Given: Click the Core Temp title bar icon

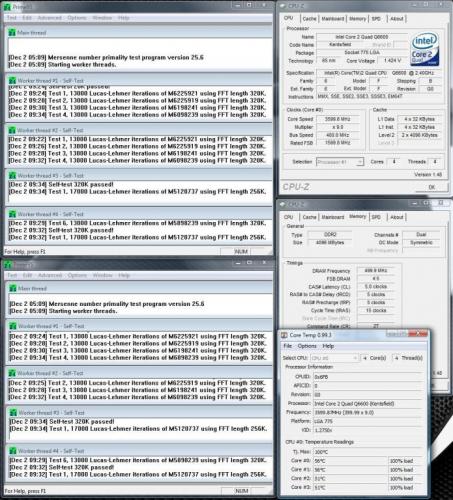Looking at the screenshot, I should coord(284,335).
